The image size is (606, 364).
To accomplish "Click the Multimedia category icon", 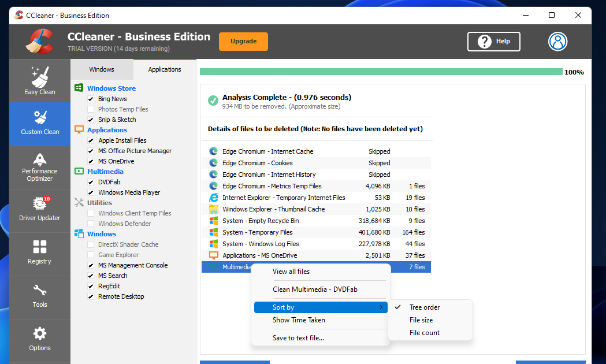I will [x=79, y=171].
